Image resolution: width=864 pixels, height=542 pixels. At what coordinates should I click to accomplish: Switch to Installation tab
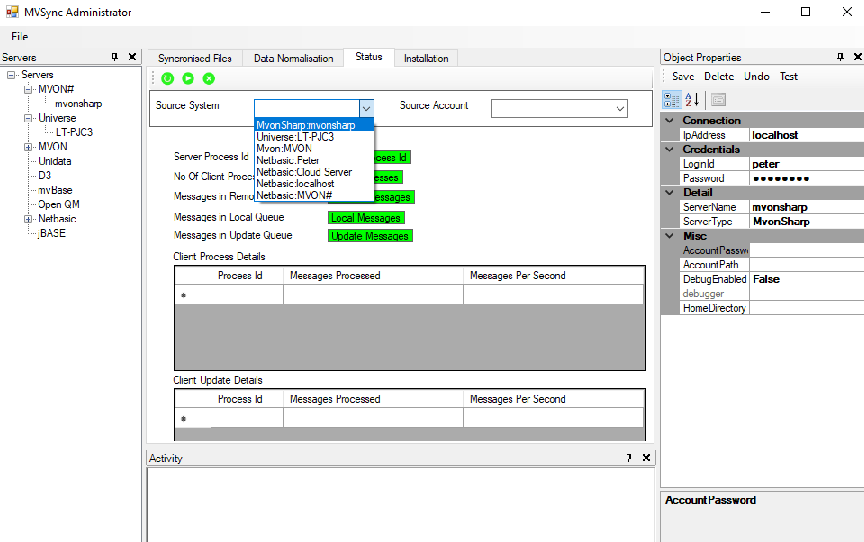[x=426, y=58]
